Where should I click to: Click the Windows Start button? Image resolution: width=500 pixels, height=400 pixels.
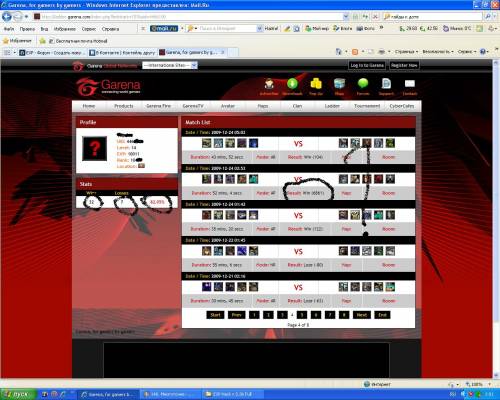pyautogui.click(x=18, y=394)
